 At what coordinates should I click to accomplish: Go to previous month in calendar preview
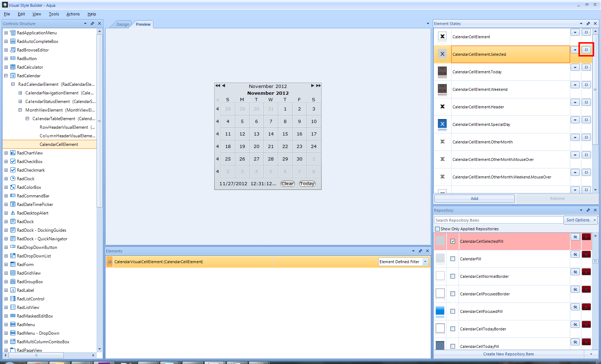(224, 86)
